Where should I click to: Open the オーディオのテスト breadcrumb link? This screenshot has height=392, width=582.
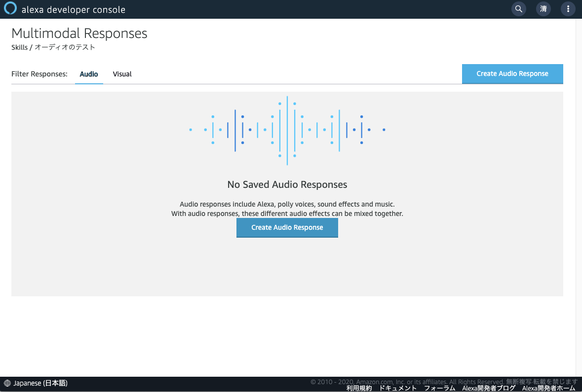[x=65, y=47]
